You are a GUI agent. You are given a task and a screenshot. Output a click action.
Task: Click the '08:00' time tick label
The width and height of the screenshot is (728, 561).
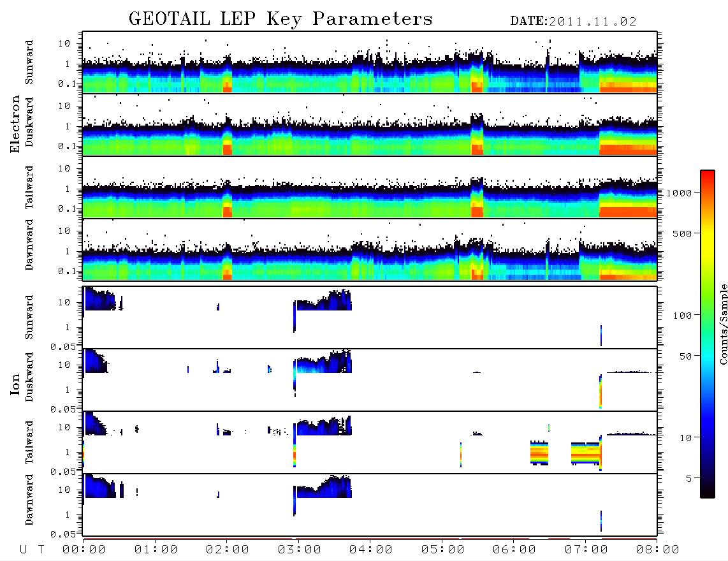[658, 550]
